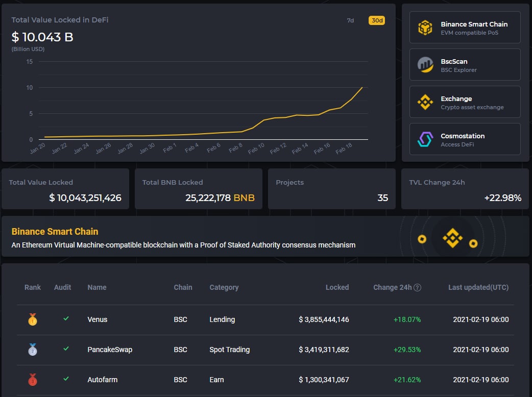Viewport: 532px width, 397px height.
Task: Switch chart to 7d range
Action: [350, 21]
